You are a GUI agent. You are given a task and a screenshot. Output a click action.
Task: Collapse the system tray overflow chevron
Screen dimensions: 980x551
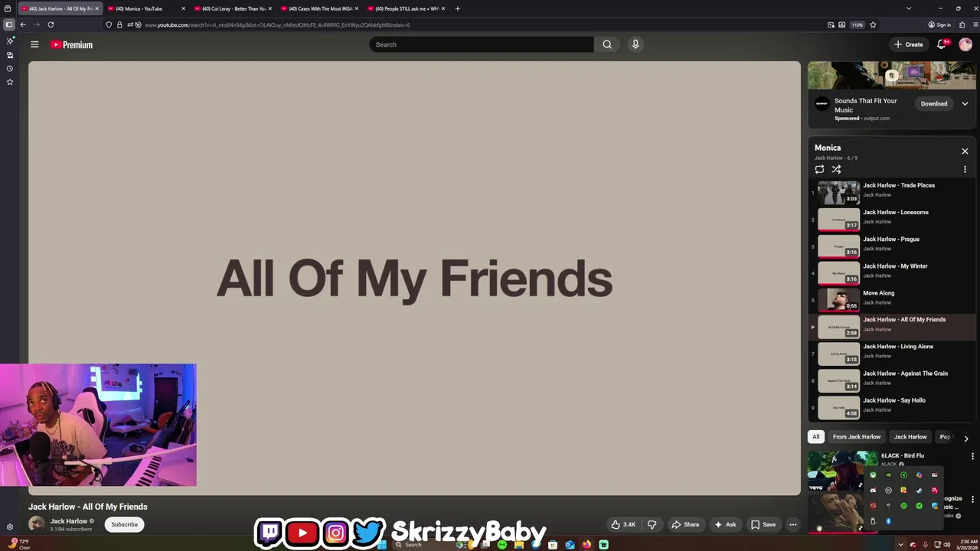click(x=900, y=545)
